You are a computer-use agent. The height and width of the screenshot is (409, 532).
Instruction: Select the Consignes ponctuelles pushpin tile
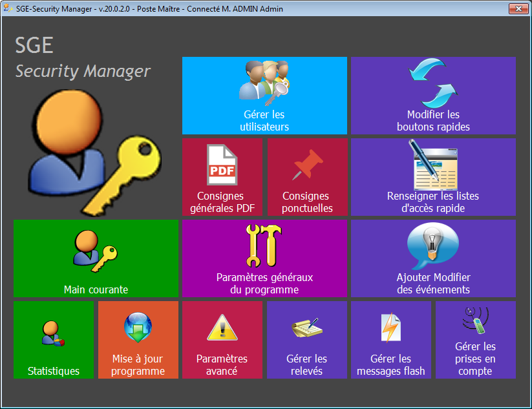(308, 176)
